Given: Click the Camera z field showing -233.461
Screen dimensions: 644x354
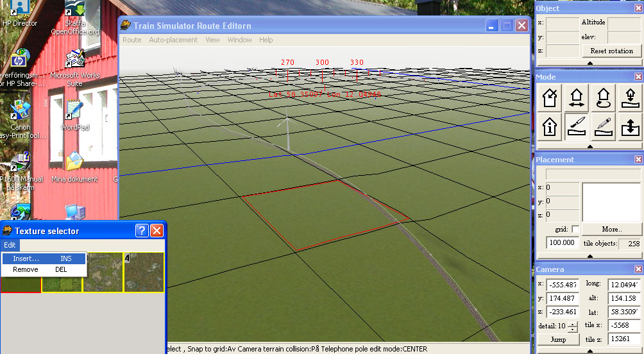Looking at the screenshot, I should [563, 312].
